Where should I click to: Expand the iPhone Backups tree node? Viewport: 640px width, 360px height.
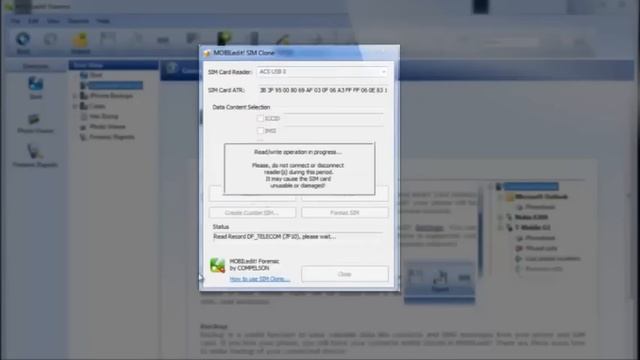[75, 96]
